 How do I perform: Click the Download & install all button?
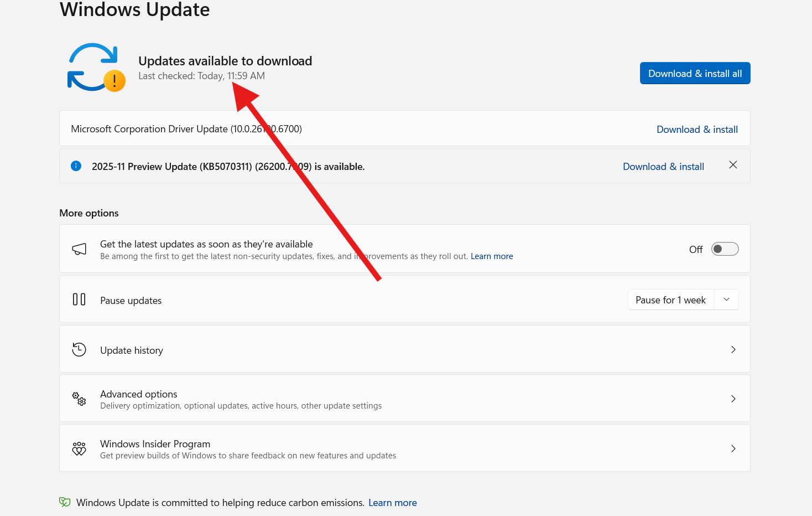695,73
